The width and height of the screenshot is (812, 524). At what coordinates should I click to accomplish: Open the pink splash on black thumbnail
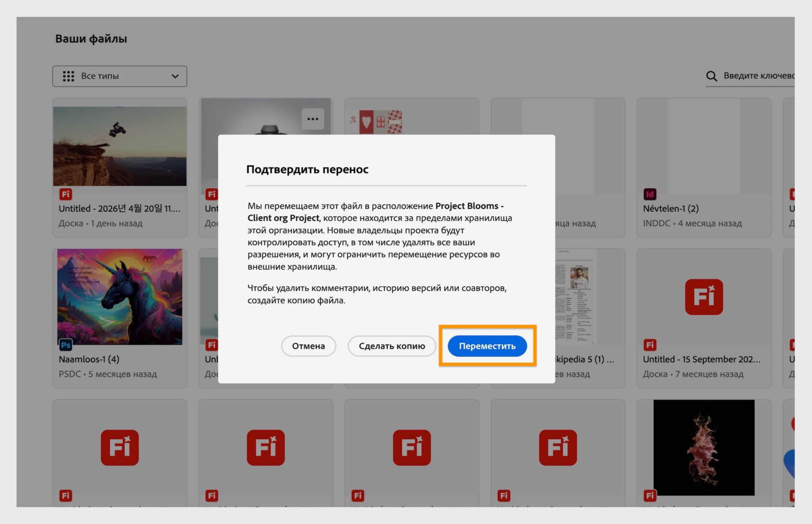704,448
